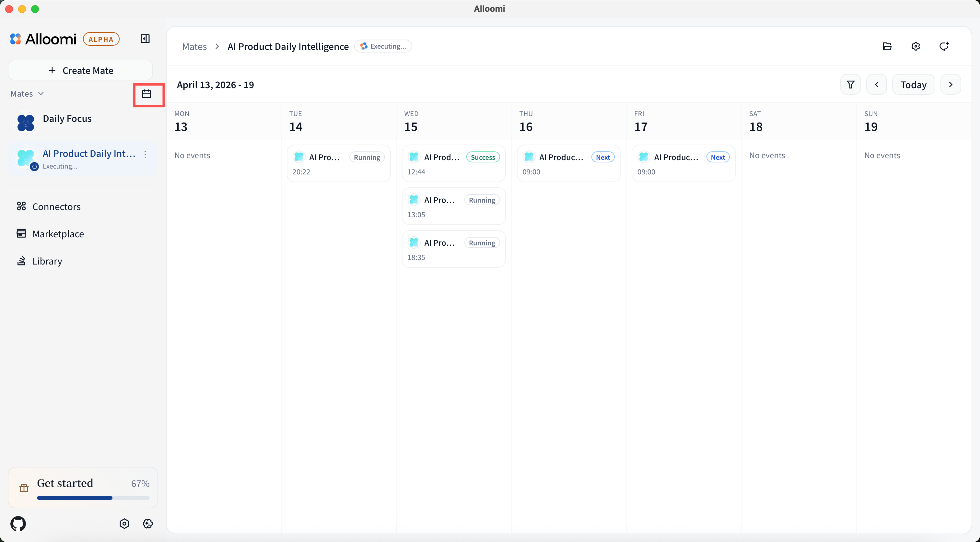The image size is (980, 542).
Task: Click the hexagon settings icon at bottom
Action: tap(124, 523)
